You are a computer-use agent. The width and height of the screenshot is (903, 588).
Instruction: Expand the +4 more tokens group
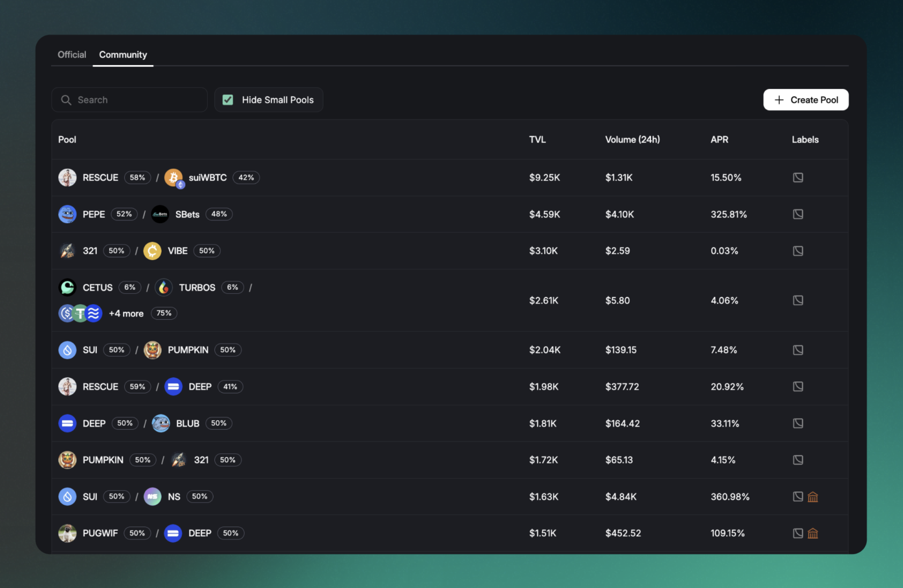point(126,314)
